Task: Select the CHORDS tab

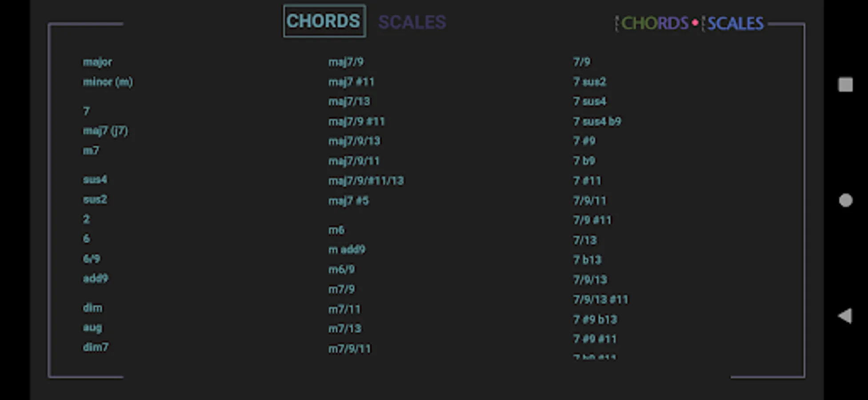Action: pos(324,21)
